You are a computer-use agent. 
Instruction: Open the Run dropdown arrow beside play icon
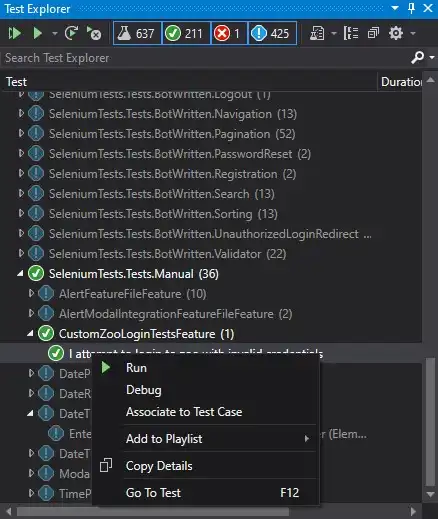(x=54, y=33)
